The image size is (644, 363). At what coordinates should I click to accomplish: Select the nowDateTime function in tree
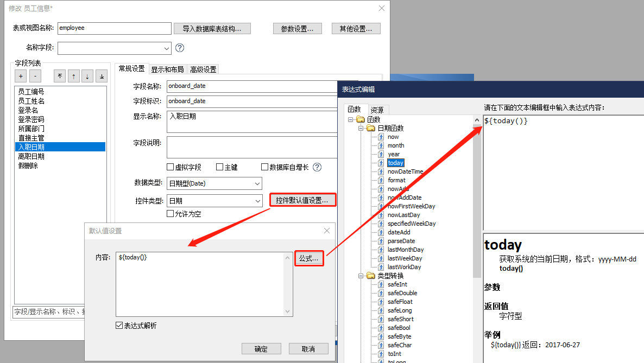[405, 171]
